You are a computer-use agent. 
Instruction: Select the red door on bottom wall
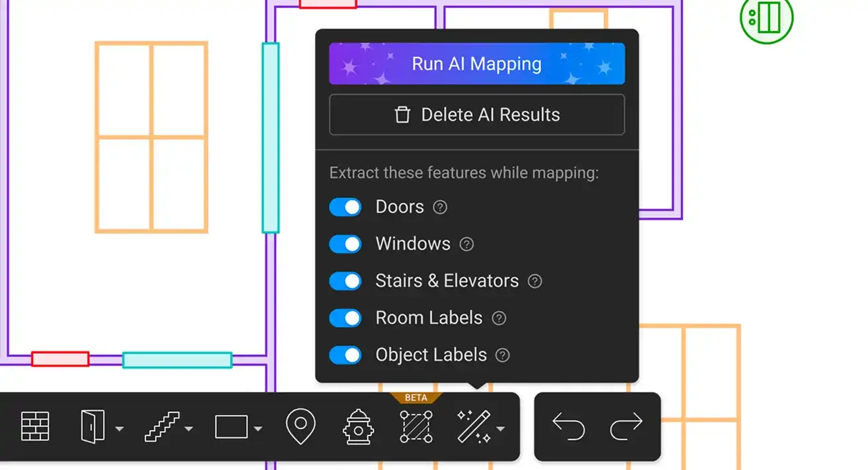60,359
